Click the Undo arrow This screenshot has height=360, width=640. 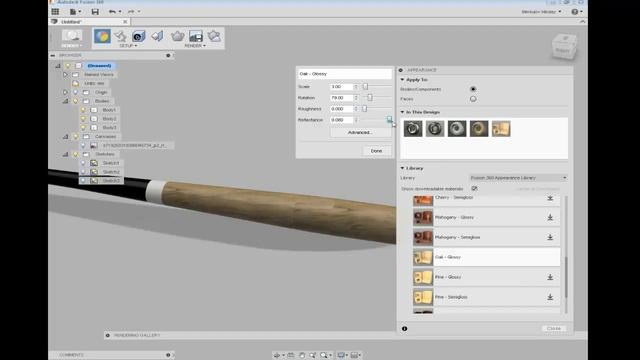(113, 12)
